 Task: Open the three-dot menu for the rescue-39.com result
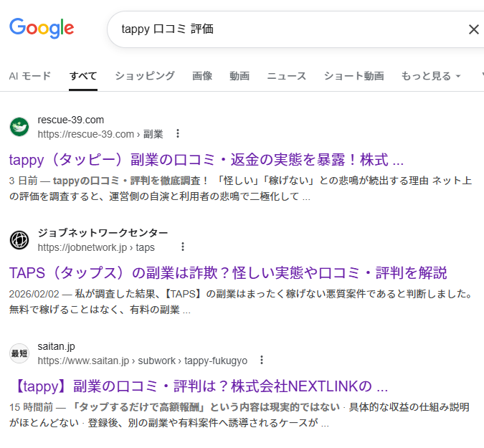coord(178,133)
